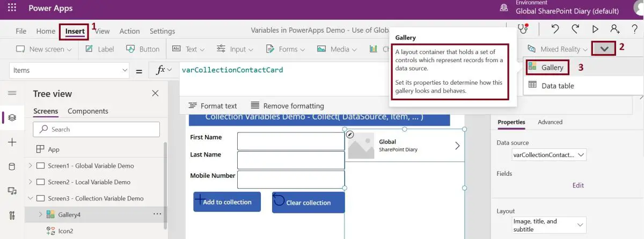This screenshot has height=239, width=644.
Task: Expand the Screen1 - Global Variable Demo node
Action: coord(30,166)
